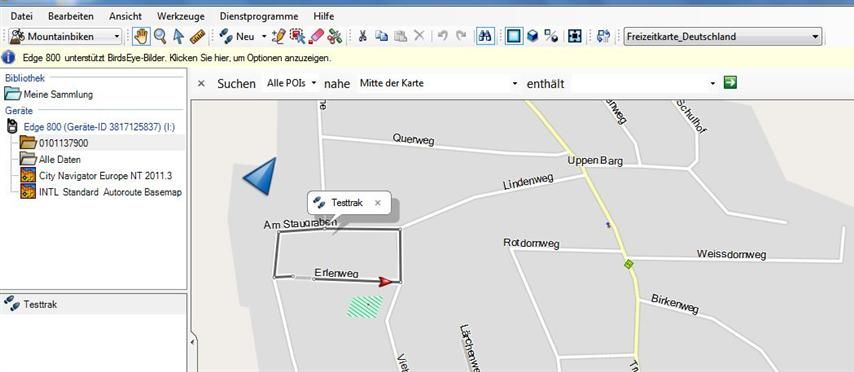Toggle full screen map icon

(x=575, y=36)
